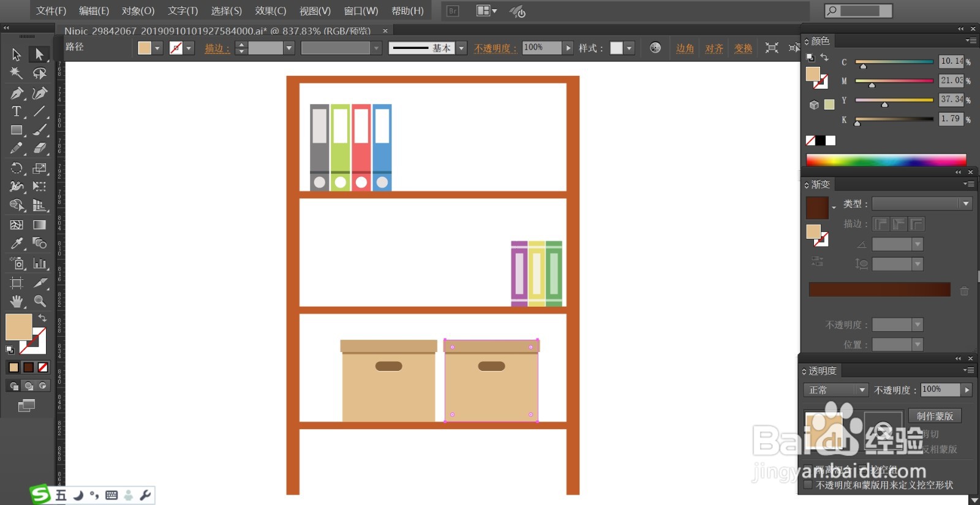Select the Rectangle tool
This screenshot has height=505, width=980.
pos(17,130)
